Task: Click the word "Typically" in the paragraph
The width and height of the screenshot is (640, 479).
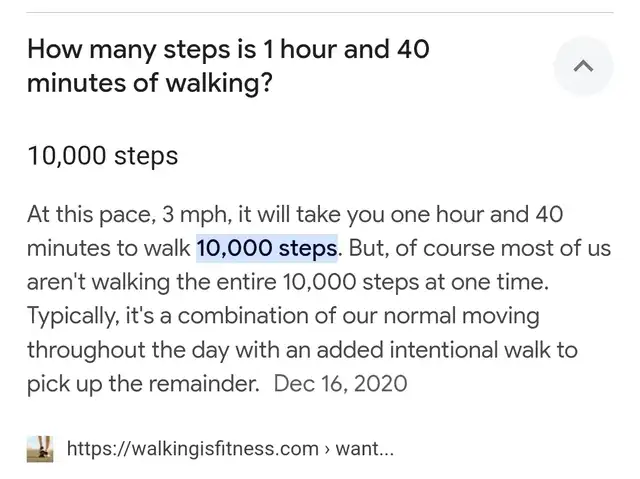Action: click(x=71, y=317)
